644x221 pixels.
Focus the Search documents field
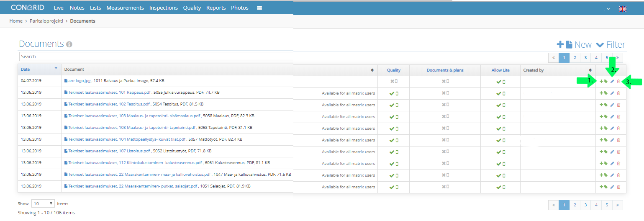point(156,57)
